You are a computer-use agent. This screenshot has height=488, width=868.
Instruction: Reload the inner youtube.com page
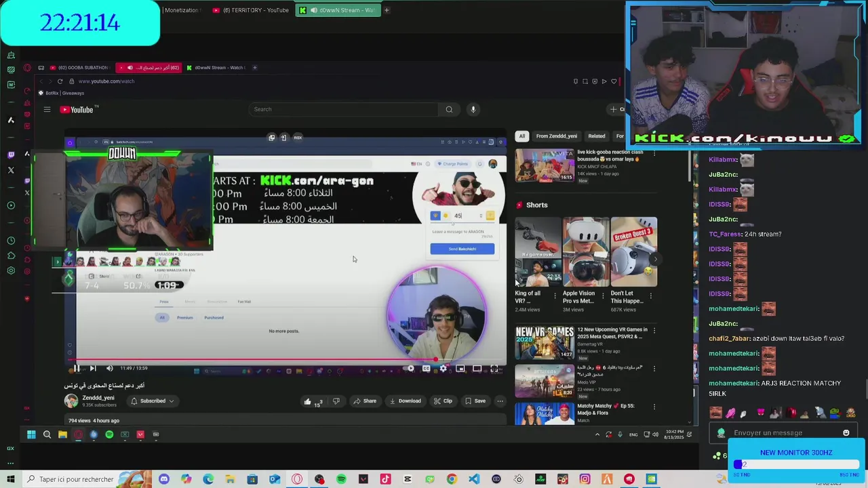pyautogui.click(x=60, y=81)
